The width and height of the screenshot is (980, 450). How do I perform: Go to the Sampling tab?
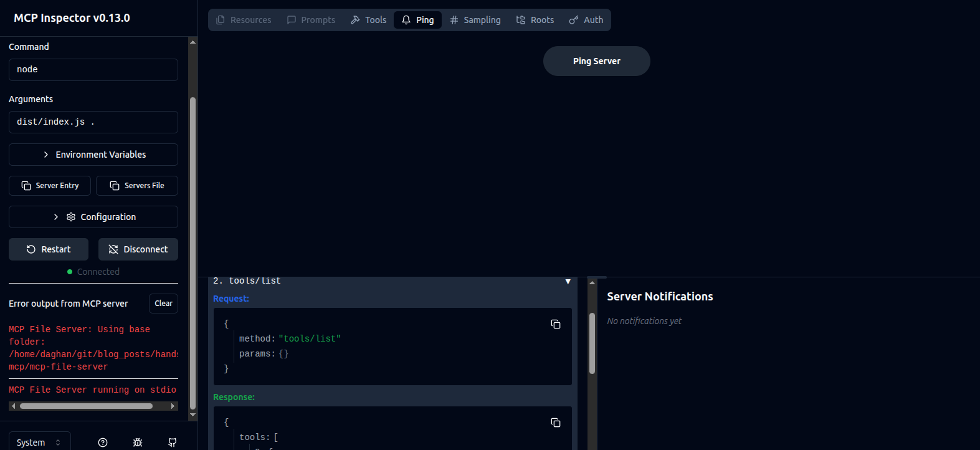(x=475, y=20)
